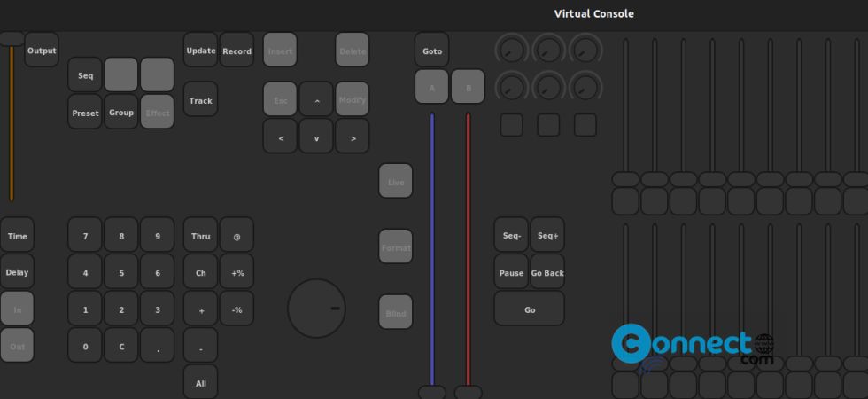This screenshot has height=399, width=868.
Task: Click the decimal point key
Action: (158, 345)
